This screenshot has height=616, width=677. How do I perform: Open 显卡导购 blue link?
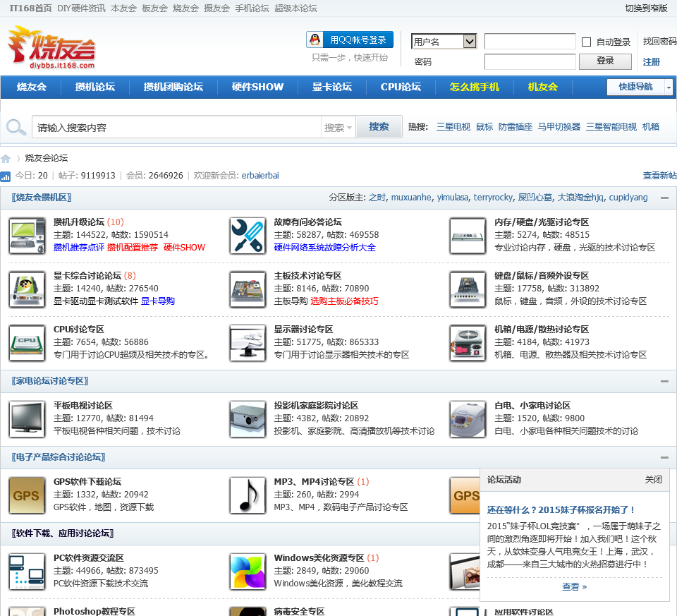pos(157,301)
